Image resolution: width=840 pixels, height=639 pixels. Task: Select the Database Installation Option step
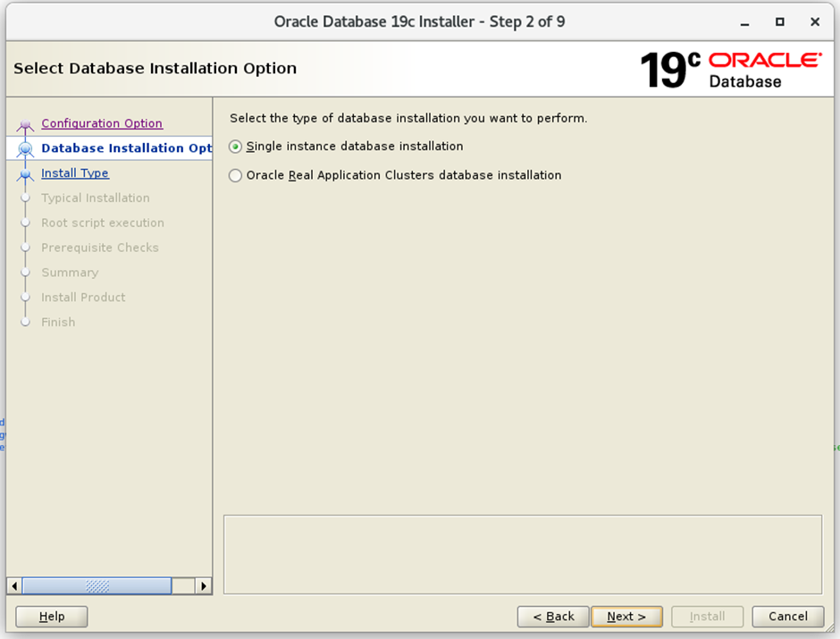tap(126, 147)
